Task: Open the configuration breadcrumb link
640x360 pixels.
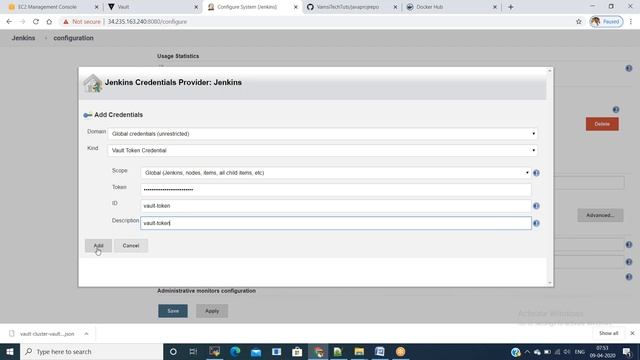Action: pyautogui.click(x=73, y=38)
